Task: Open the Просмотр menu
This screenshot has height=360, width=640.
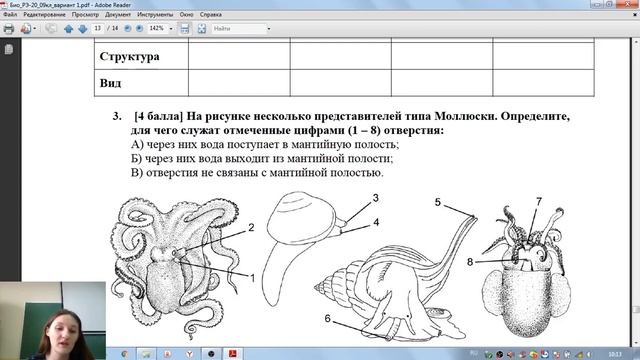Action: point(85,14)
